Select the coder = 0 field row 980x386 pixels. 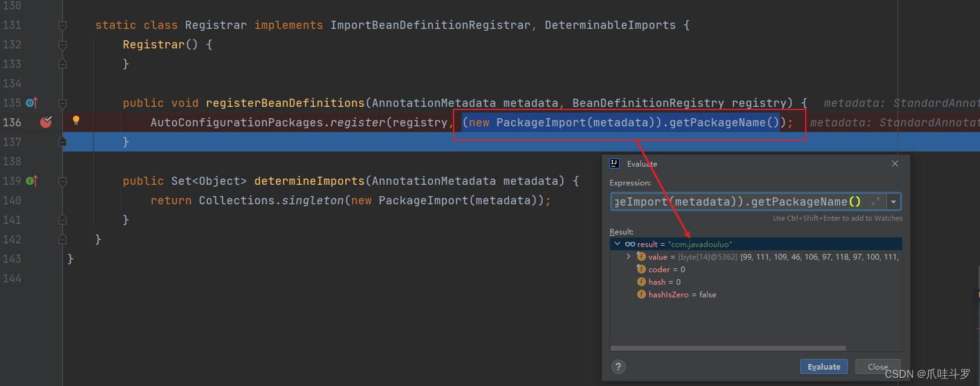point(756,269)
